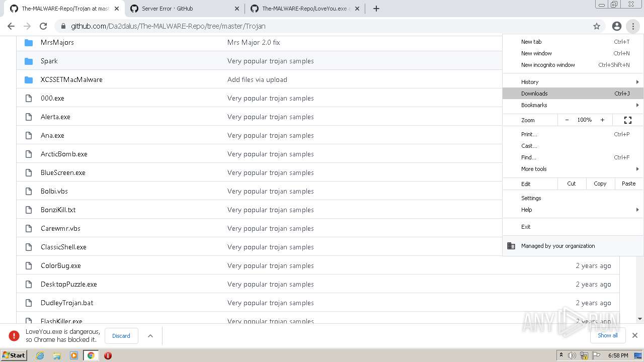Enter fullscreen via the zoom row icon
This screenshot has width=644, height=362.
tap(628, 120)
